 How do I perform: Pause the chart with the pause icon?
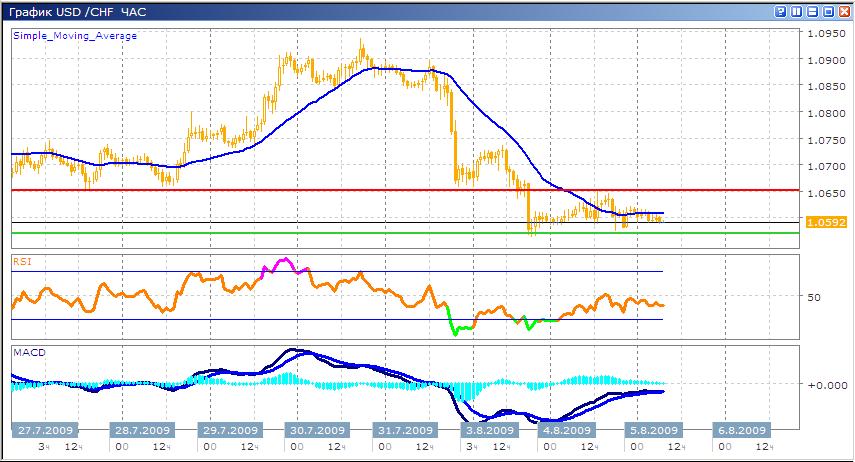[797, 11]
